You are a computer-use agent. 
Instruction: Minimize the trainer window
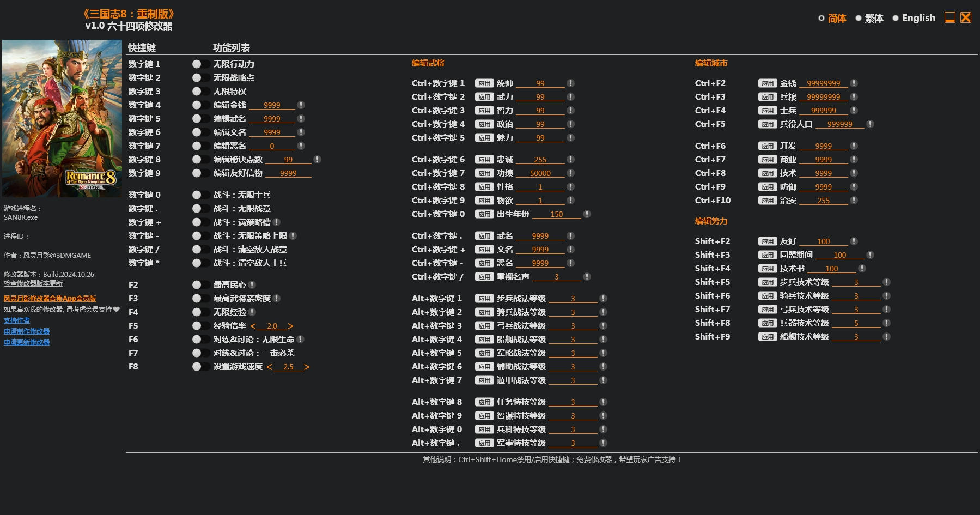[949, 17]
